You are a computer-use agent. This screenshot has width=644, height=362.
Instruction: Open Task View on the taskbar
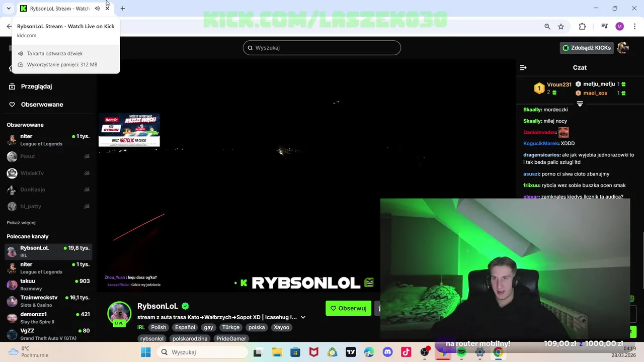click(258, 352)
